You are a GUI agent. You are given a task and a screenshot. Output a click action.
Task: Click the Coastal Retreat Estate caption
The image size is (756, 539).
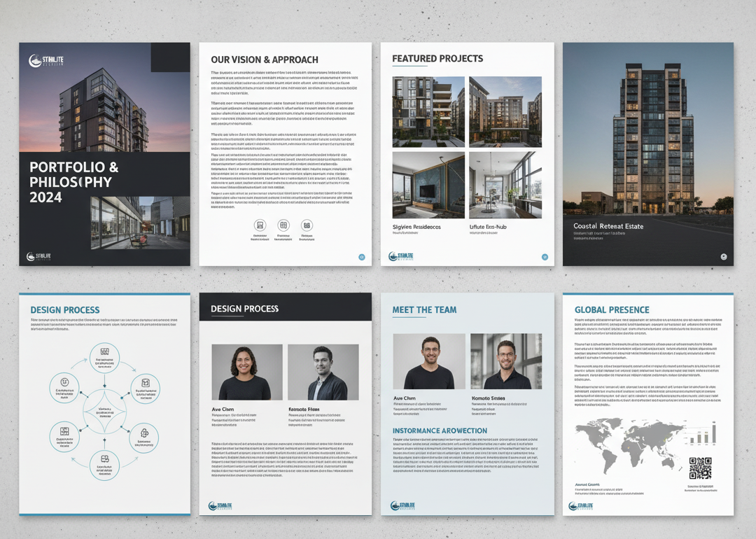(608, 226)
